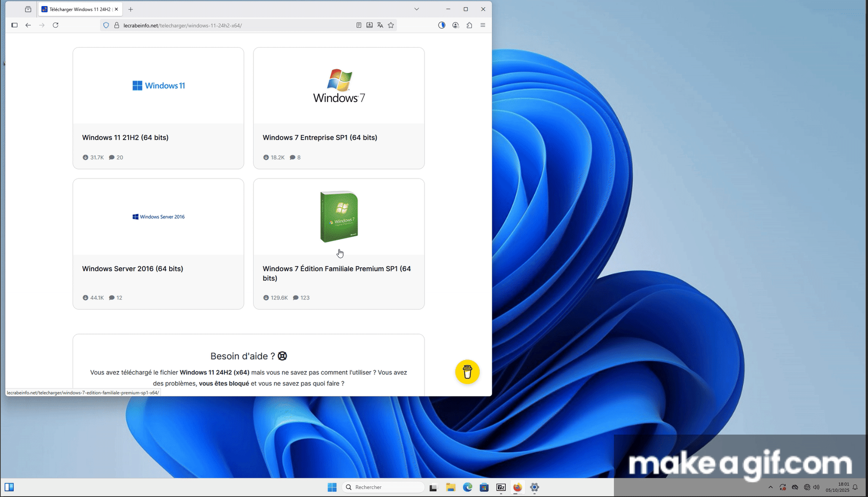
Task: Click the Windows 7 Familiale Premium box image
Action: [339, 217]
